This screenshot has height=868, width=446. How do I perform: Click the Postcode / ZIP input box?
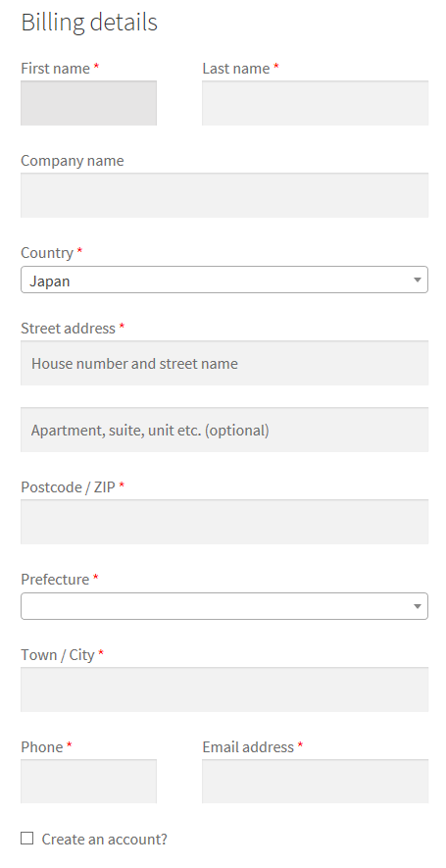(224, 522)
